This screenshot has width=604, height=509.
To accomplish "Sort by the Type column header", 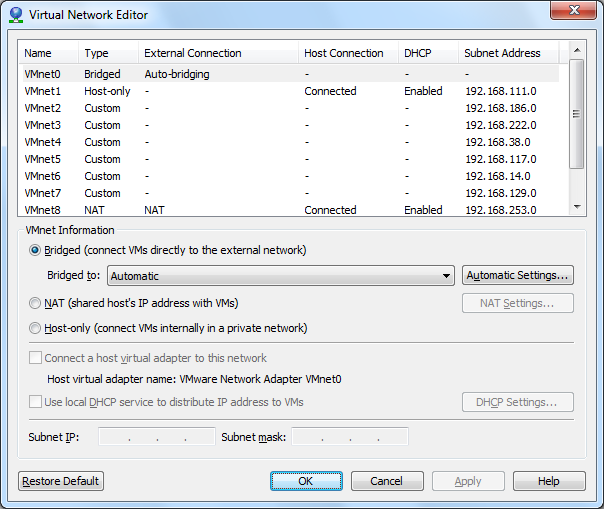I will (108, 53).
